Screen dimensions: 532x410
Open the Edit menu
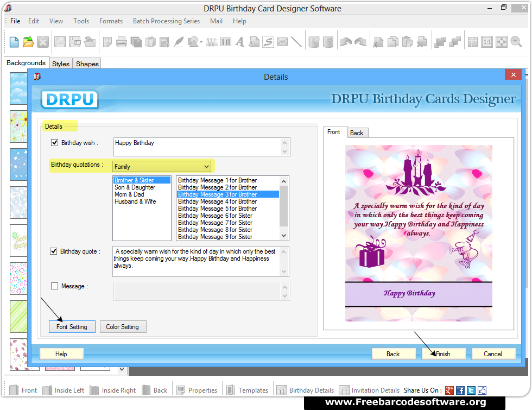point(34,21)
